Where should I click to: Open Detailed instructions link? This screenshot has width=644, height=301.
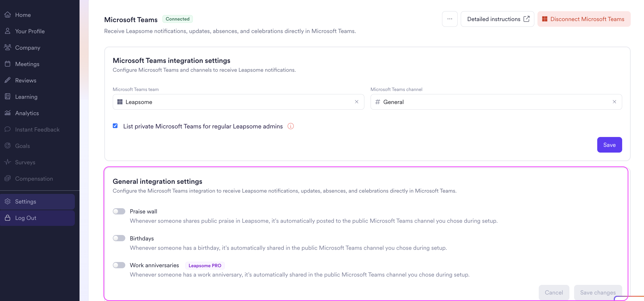tap(497, 19)
